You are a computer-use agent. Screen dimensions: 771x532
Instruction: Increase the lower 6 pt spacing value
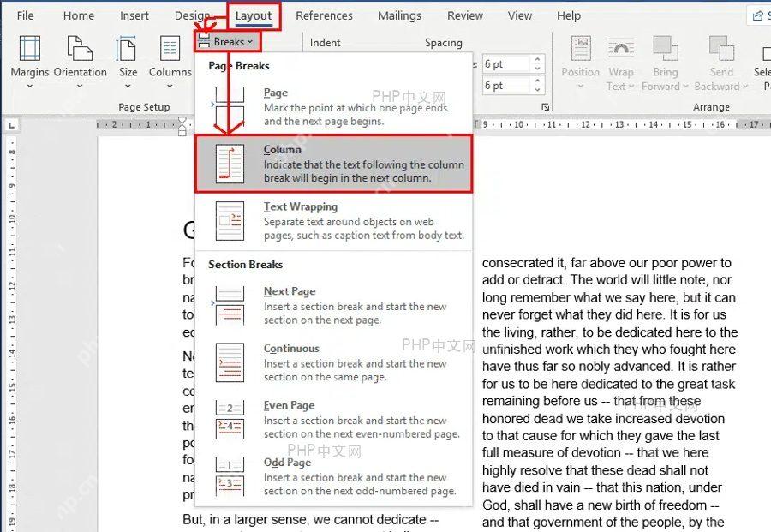[538, 81]
